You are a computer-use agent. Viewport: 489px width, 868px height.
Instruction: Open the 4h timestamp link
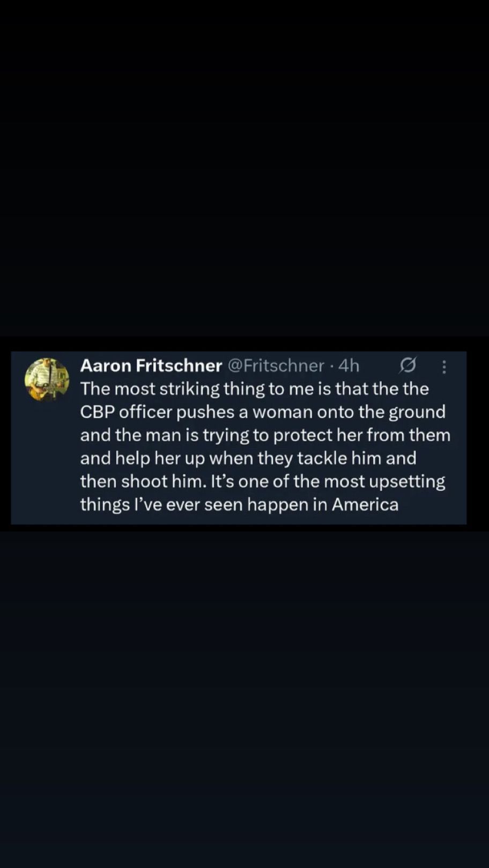[349, 365]
